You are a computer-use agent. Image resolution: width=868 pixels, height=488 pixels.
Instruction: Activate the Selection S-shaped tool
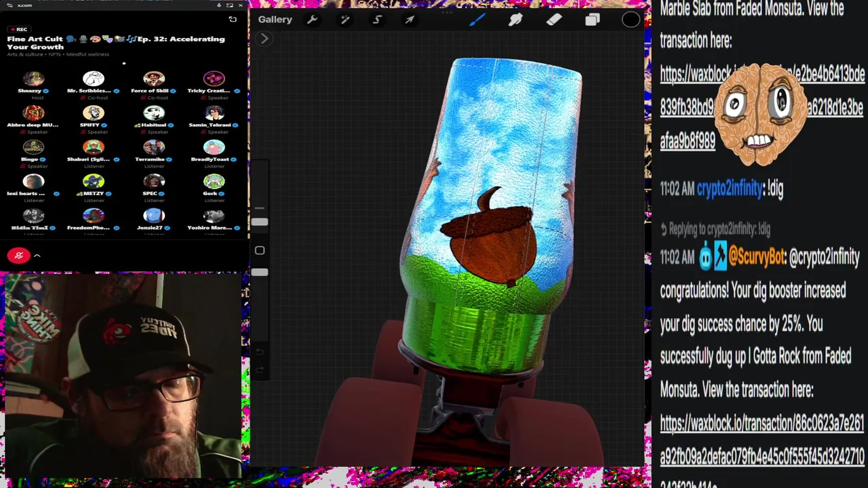pos(377,20)
